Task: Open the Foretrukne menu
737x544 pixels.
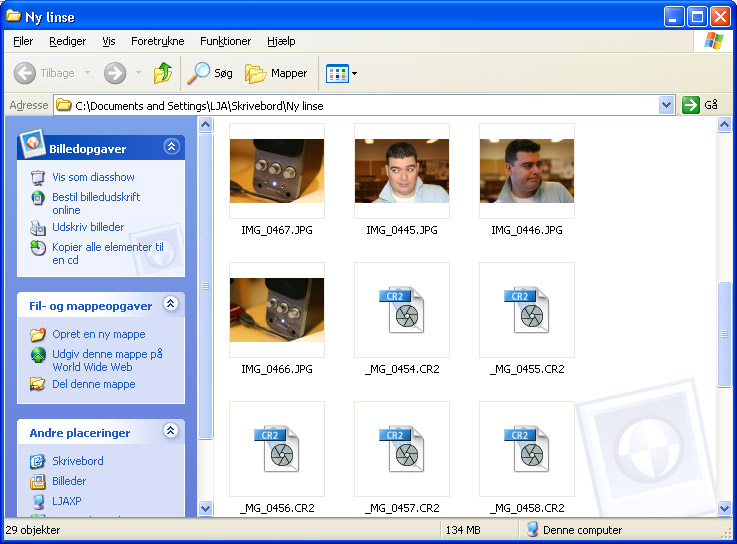Action: pos(157,41)
